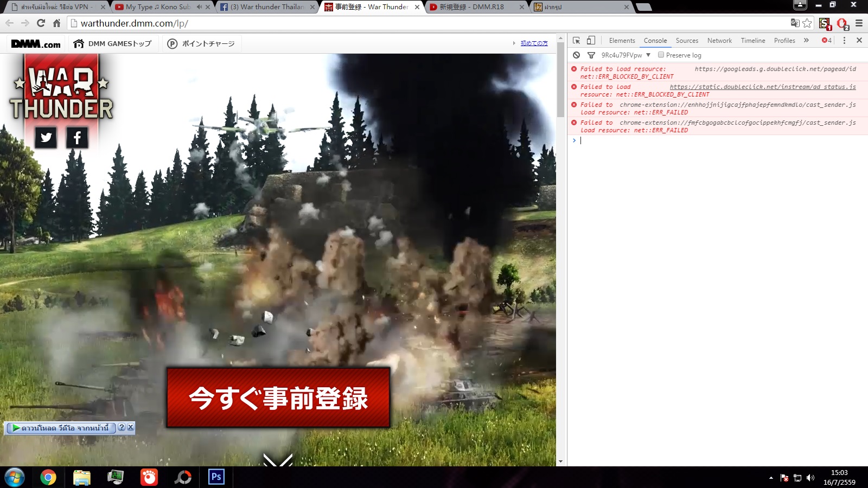Toggle the console filter funnel
Viewport: 868px width, 488px height.
pos(591,55)
